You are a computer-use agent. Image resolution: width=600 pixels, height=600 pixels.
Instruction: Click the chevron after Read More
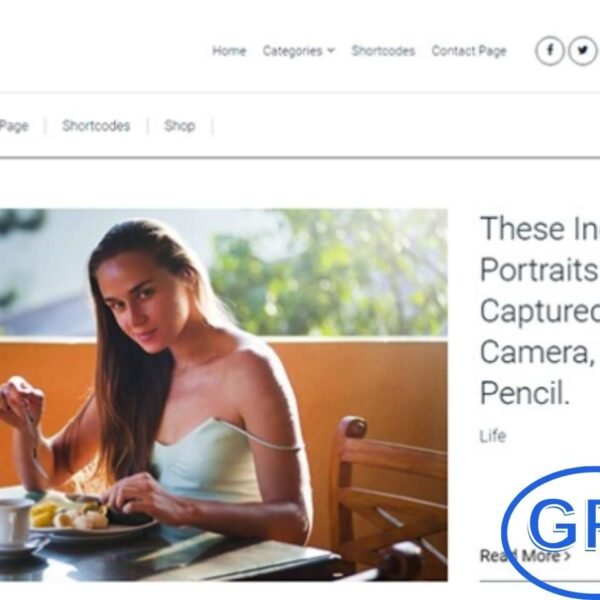(x=567, y=556)
